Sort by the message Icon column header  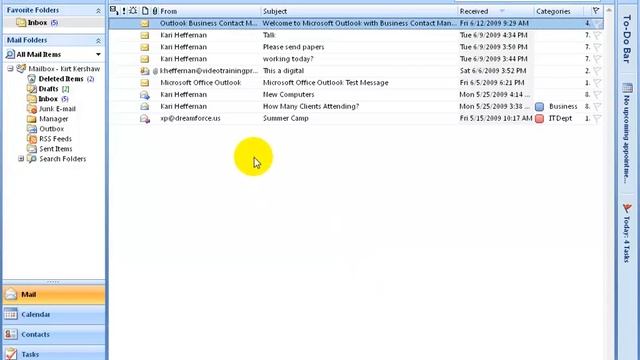point(145,11)
